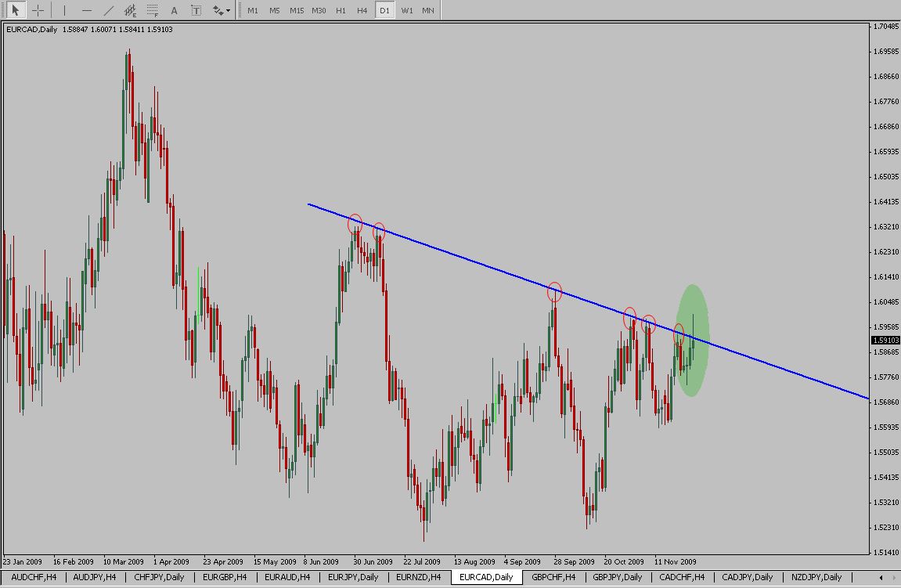Select the text 'A' tool
Viewport: 901px width, 588px height.
point(174,11)
